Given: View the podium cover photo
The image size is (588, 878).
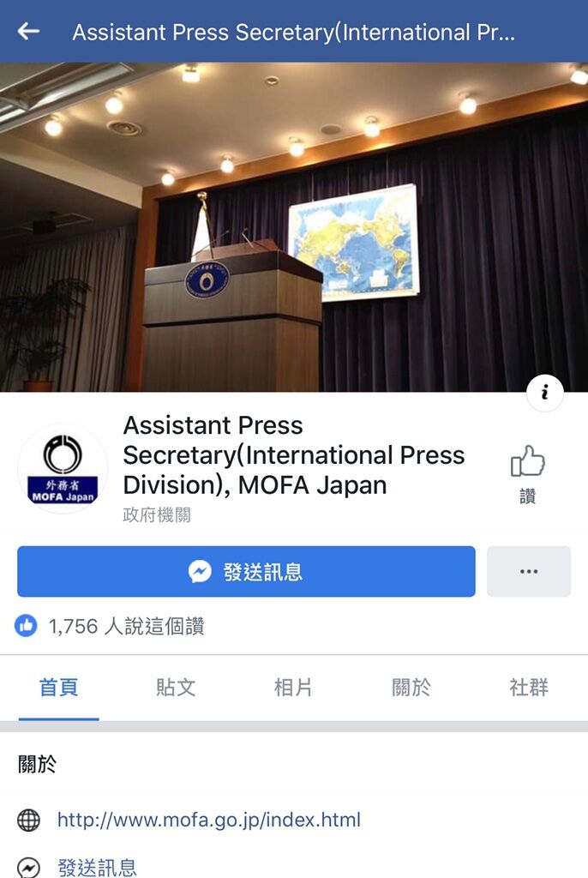Looking at the screenshot, I should (x=294, y=226).
